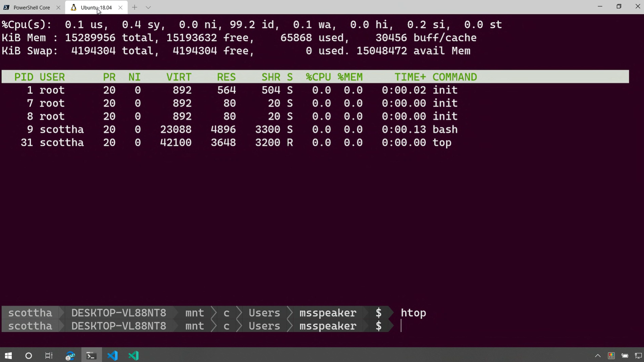The width and height of the screenshot is (644, 362).
Task: Click the TIME+ column header
Action: 410,77
